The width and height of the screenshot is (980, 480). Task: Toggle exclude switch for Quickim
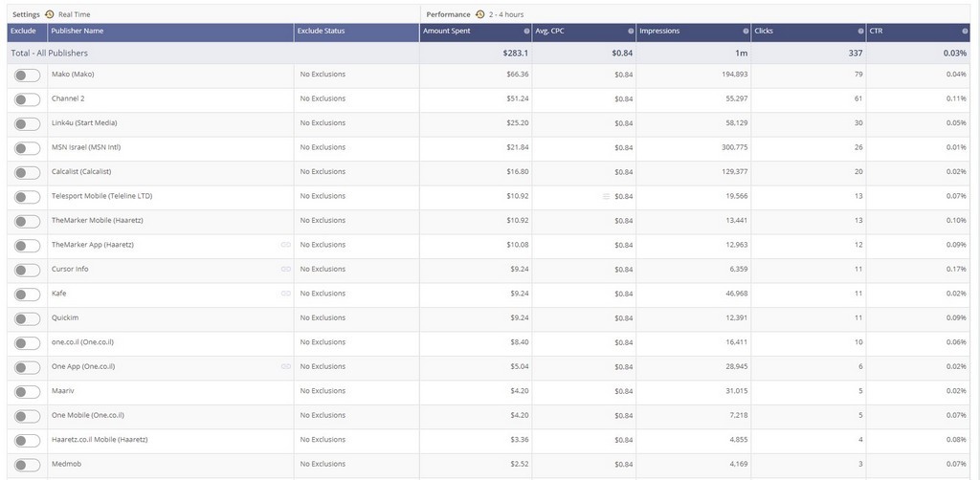point(28,319)
